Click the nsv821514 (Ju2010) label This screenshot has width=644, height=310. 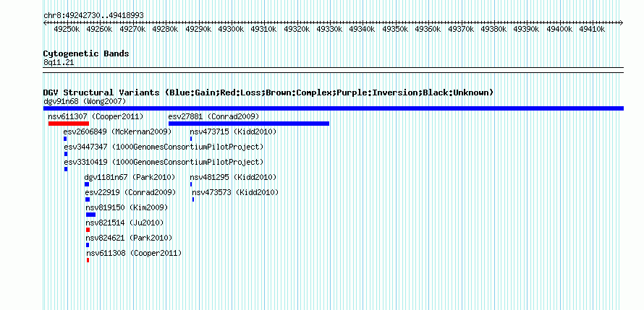click(125, 223)
